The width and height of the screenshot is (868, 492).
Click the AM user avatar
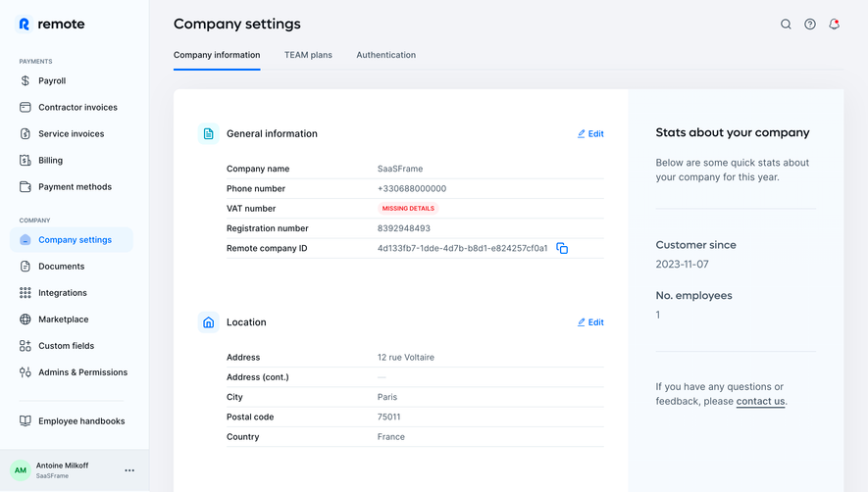21,470
